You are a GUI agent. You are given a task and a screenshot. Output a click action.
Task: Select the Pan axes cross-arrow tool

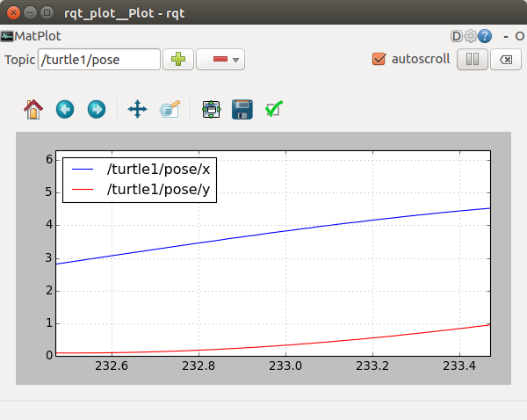tap(138, 109)
